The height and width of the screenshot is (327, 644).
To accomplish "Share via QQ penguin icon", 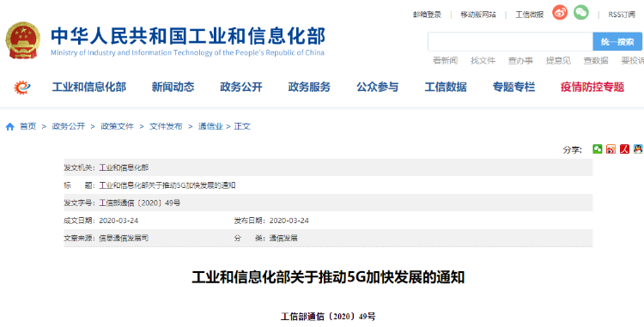I will tap(638, 149).
